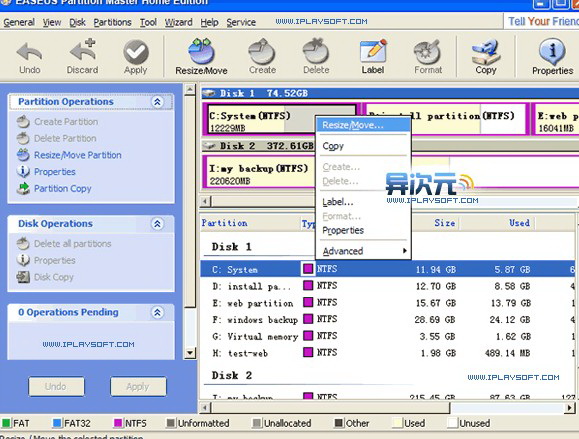Click the disk map left scroll arrow
This screenshot has width=579, height=439.
(206, 202)
